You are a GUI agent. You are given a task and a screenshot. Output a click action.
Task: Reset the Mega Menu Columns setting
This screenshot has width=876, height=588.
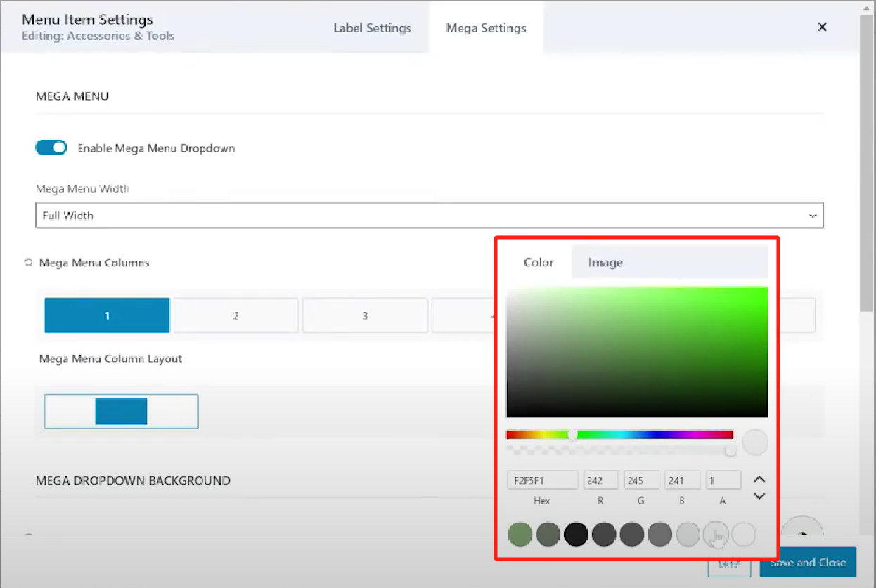point(28,263)
